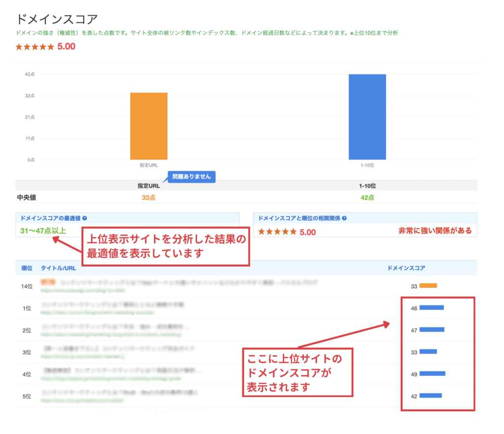Screen dimensions: 504x434
Task: Click the 31〜47点以上 optimal value text
Action: click(x=42, y=231)
